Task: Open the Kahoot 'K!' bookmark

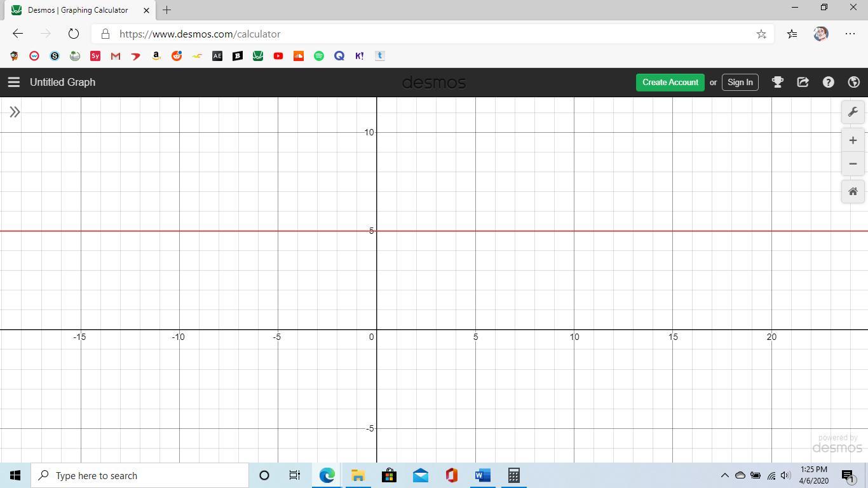Action: (x=360, y=56)
